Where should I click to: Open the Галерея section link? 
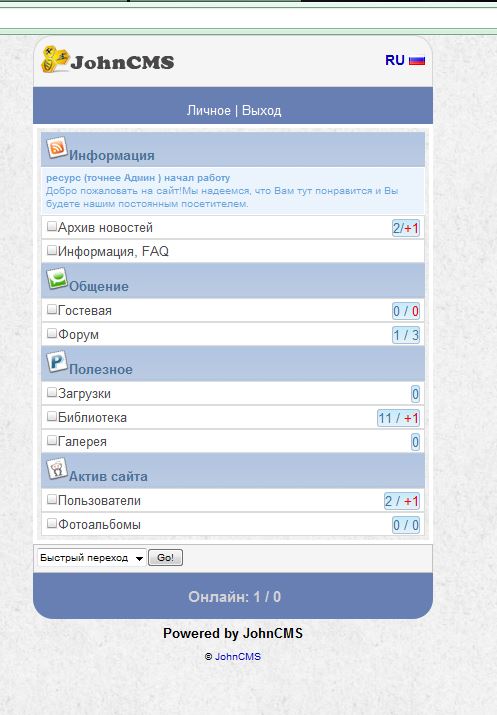[82, 442]
